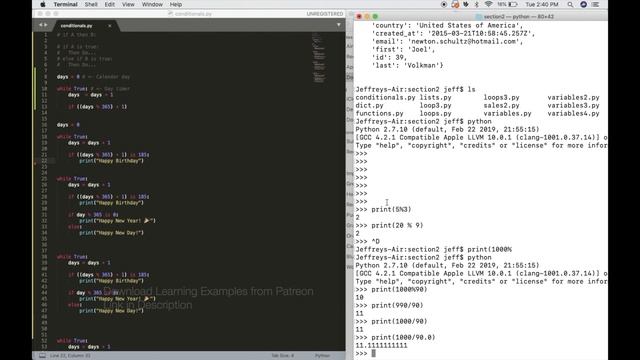Click functions.py in ls output
The image size is (640, 360).
coord(379,113)
